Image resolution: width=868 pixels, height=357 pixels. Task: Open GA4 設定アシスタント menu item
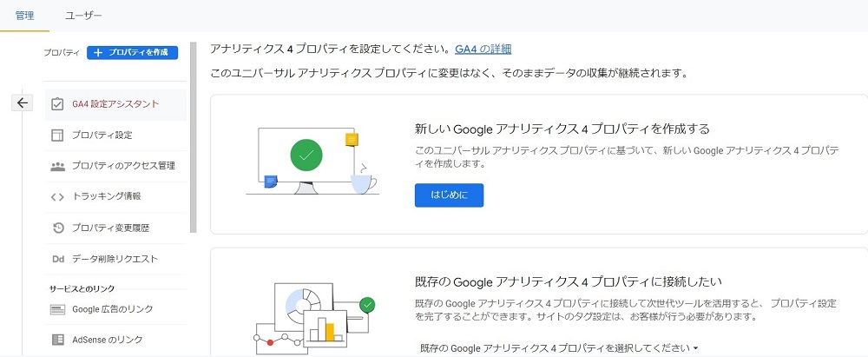tap(115, 104)
